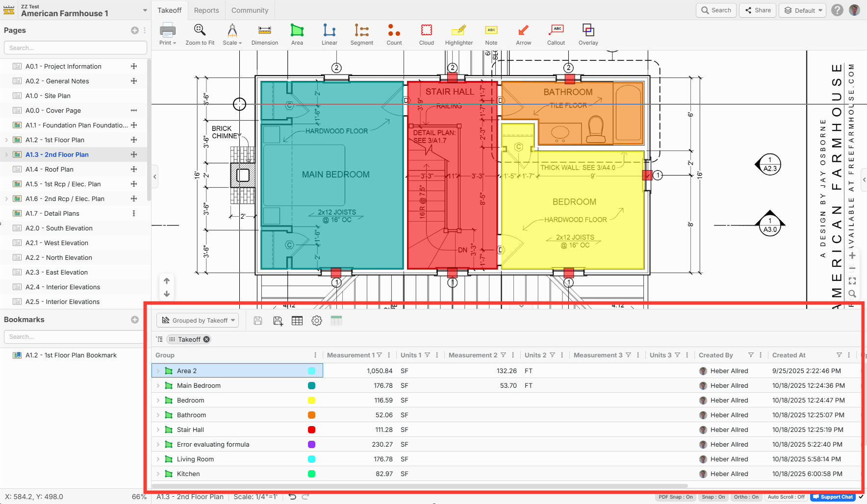Select the Linear measurement tool

(329, 34)
